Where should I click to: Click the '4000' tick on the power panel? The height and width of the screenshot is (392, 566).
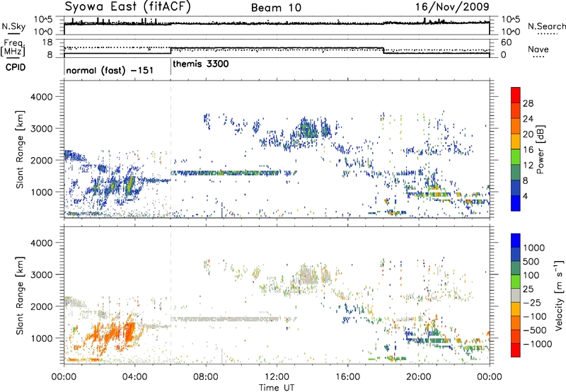click(x=41, y=97)
